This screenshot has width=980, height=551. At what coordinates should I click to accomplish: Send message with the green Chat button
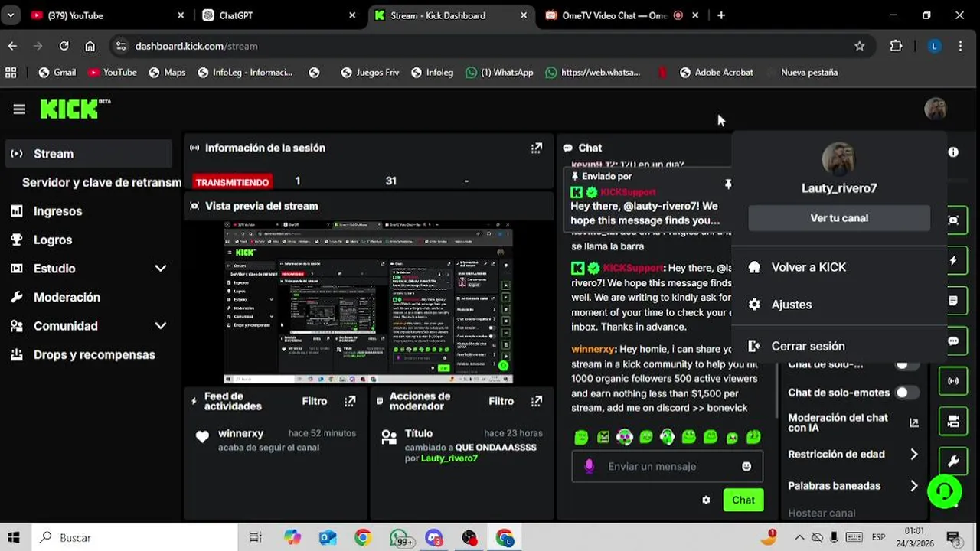(743, 500)
